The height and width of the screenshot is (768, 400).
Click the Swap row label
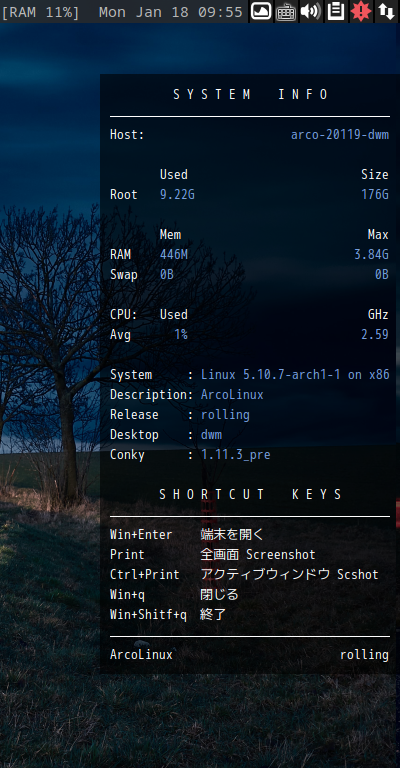click(124, 275)
